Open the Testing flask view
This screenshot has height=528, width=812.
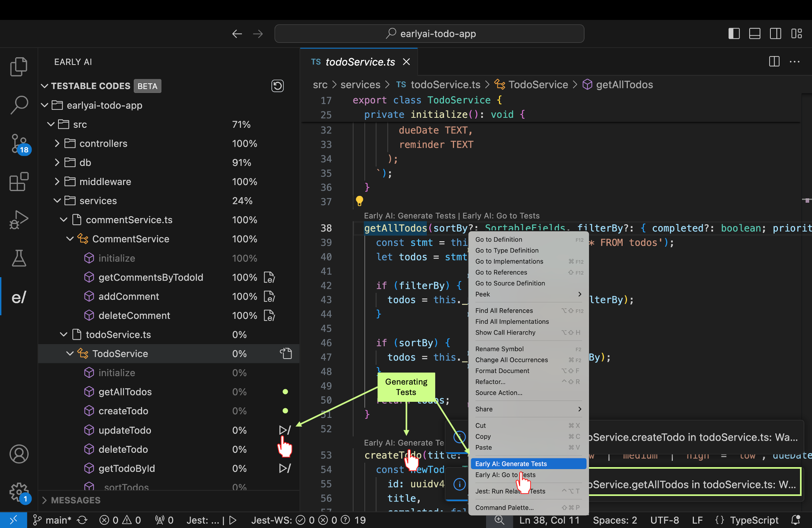click(x=19, y=258)
